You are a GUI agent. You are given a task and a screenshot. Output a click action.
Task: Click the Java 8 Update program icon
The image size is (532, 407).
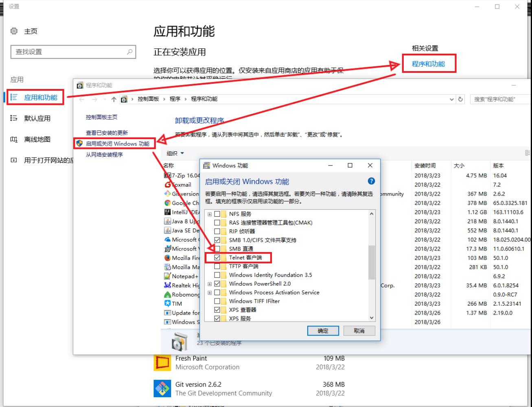click(167, 221)
